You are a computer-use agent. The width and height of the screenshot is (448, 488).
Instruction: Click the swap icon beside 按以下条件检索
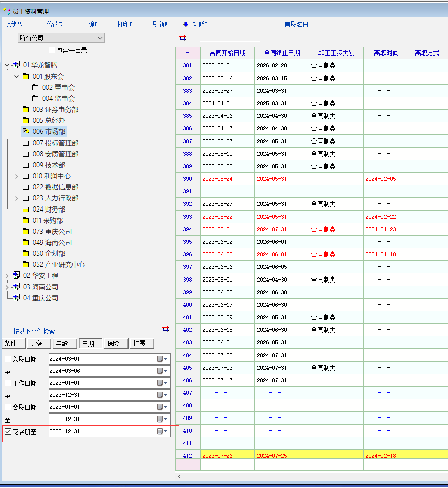coord(166,329)
